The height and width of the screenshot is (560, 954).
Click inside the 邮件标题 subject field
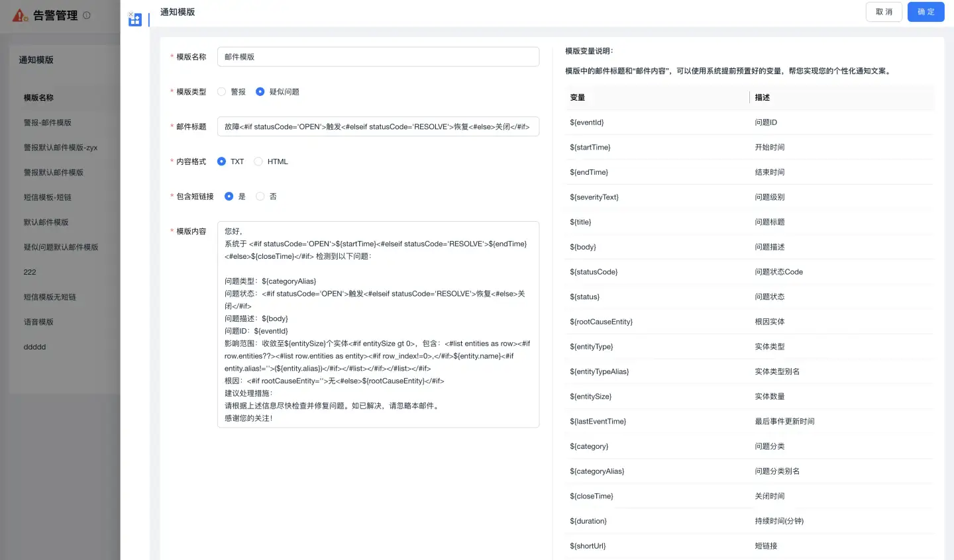click(x=378, y=126)
